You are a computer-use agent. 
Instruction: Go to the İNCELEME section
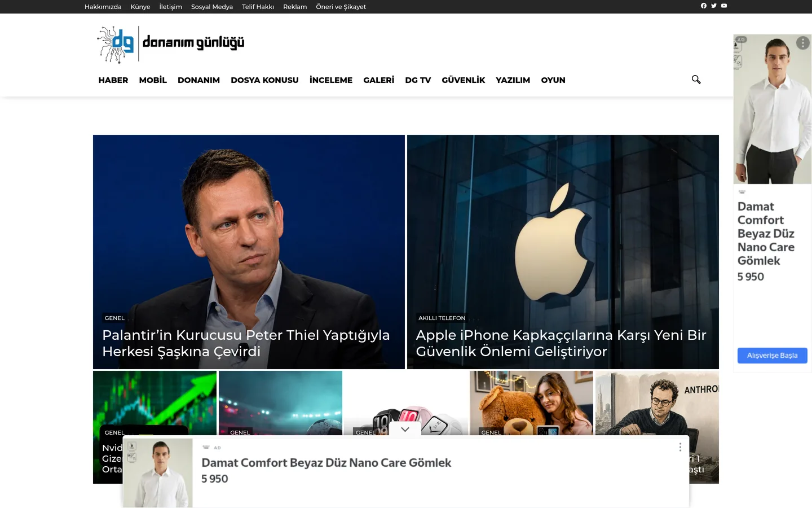(331, 80)
